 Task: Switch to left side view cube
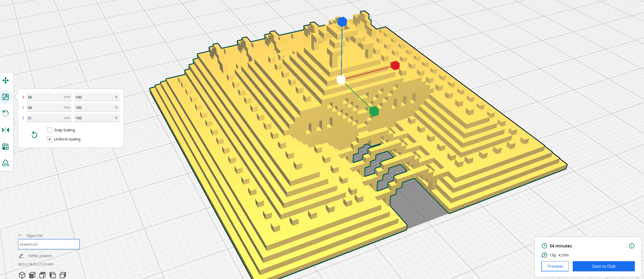pyautogui.click(x=53, y=275)
